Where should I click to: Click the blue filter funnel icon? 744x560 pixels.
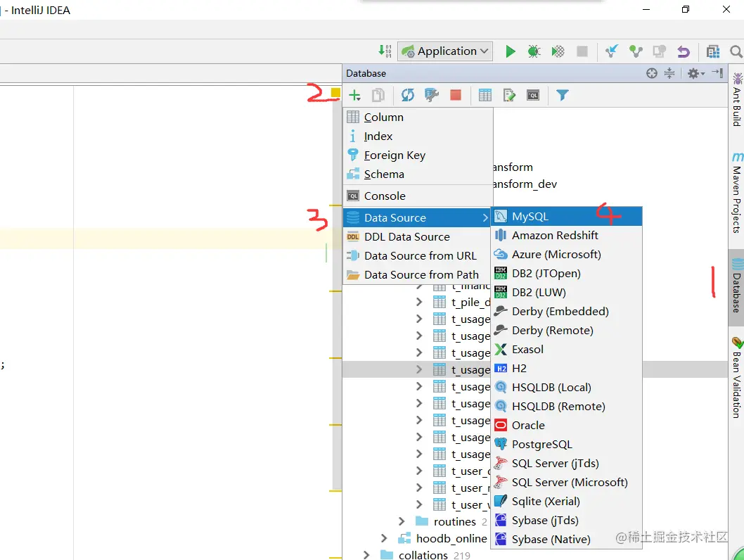563,96
